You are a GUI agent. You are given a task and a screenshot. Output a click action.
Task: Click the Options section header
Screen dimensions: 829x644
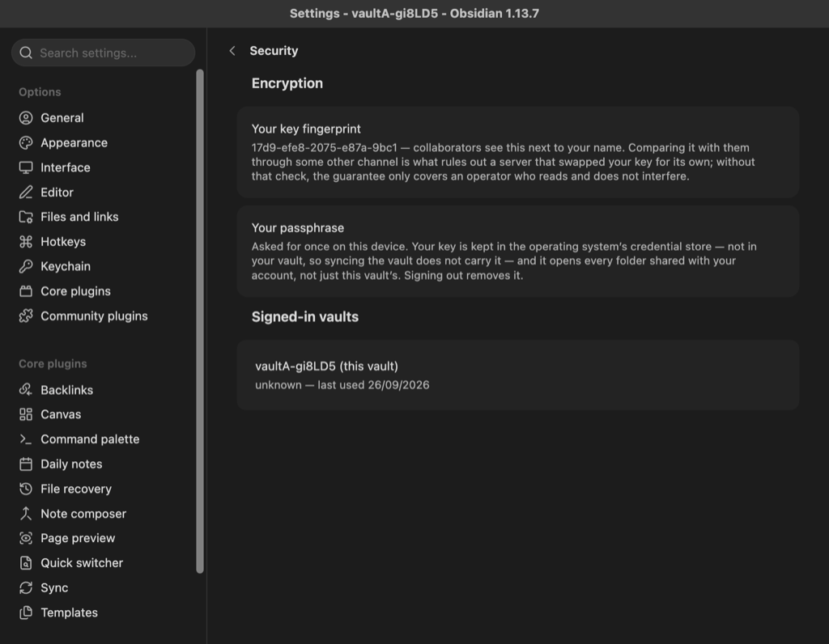(40, 92)
